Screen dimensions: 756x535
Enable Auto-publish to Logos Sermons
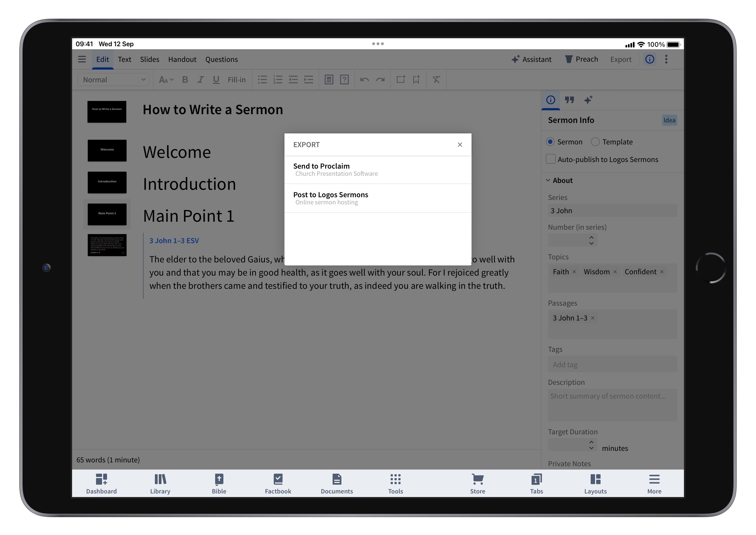click(550, 159)
